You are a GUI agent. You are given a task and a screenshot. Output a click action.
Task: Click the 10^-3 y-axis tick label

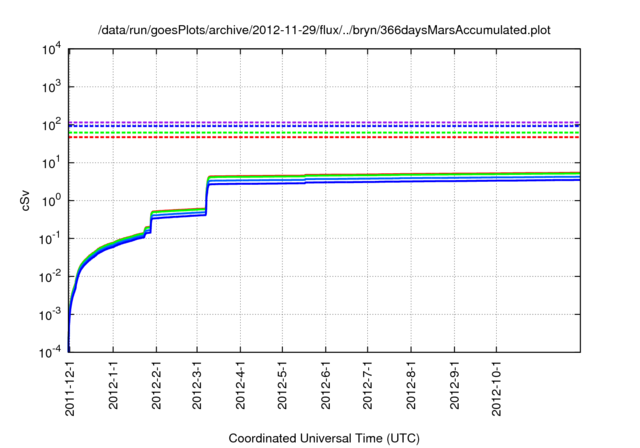click(x=50, y=315)
